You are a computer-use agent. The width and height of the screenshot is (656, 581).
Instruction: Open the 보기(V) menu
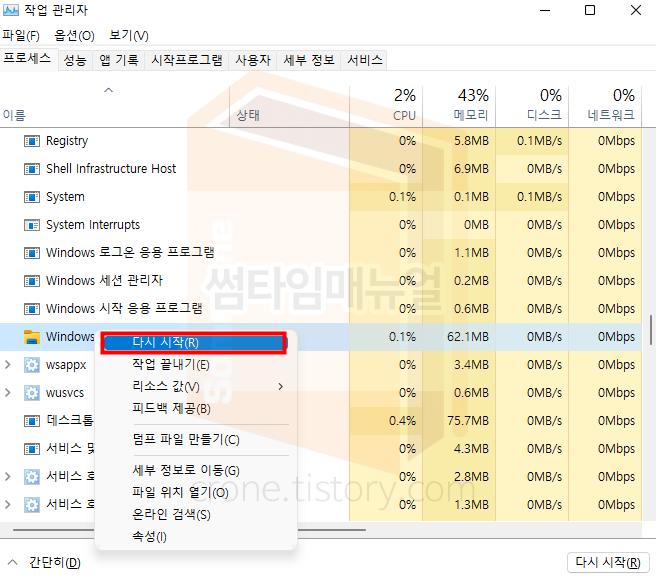(x=129, y=36)
